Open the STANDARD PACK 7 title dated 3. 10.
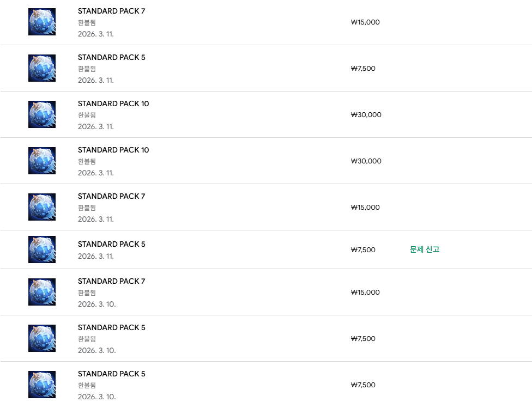This screenshot has width=532, height=402. (111, 281)
